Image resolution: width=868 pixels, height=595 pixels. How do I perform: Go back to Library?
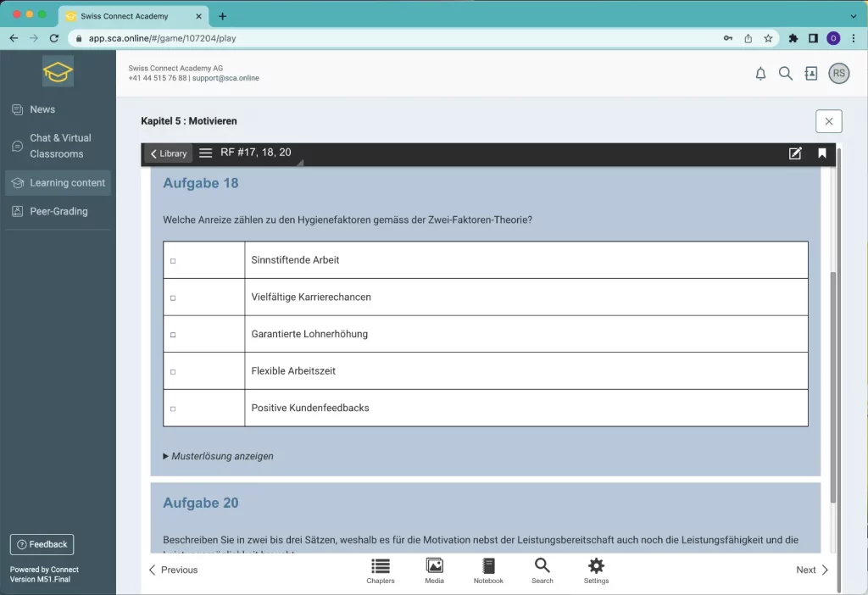pos(168,153)
